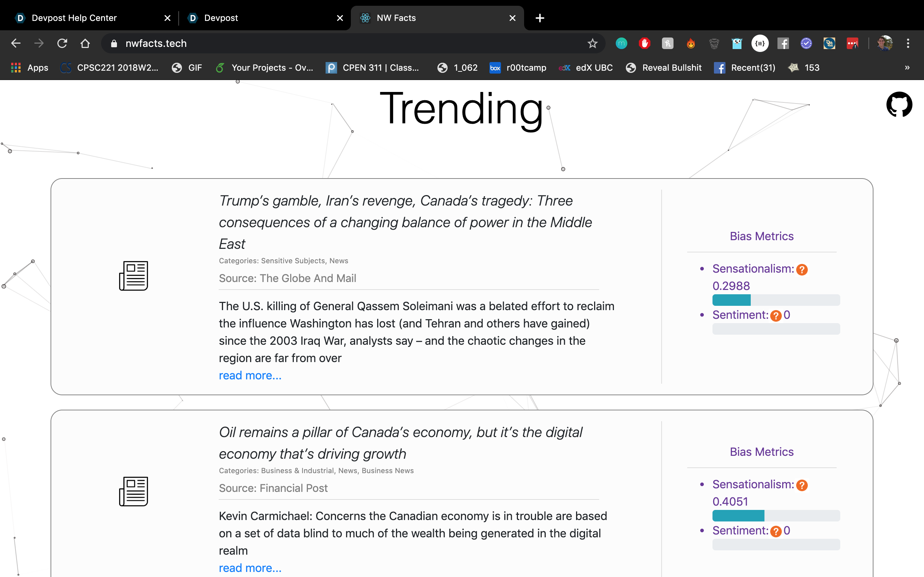
Task: Go to the browser home page
Action: click(85, 44)
